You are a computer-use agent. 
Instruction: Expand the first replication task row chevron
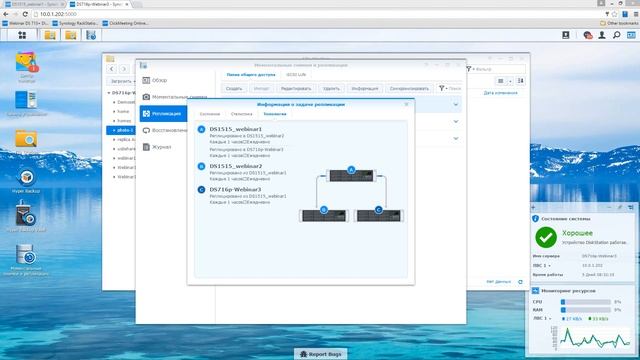[456, 105]
